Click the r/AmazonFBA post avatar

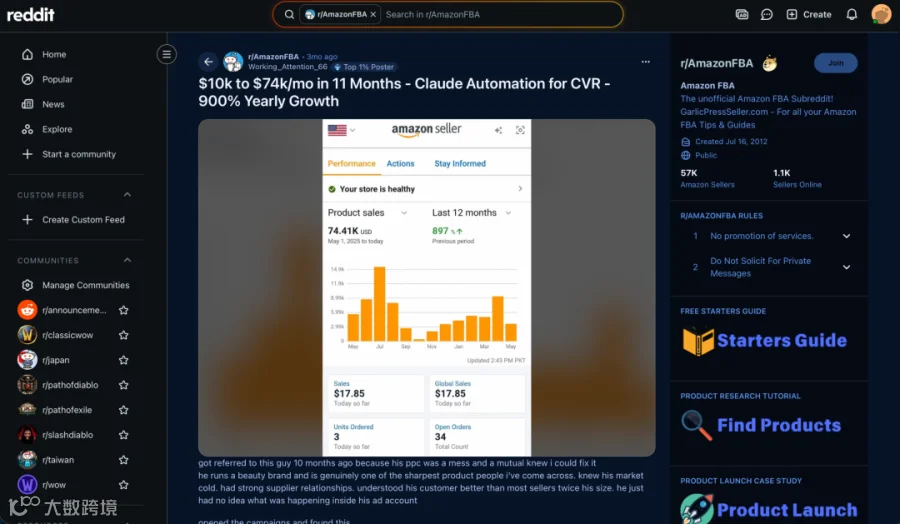[x=233, y=61]
